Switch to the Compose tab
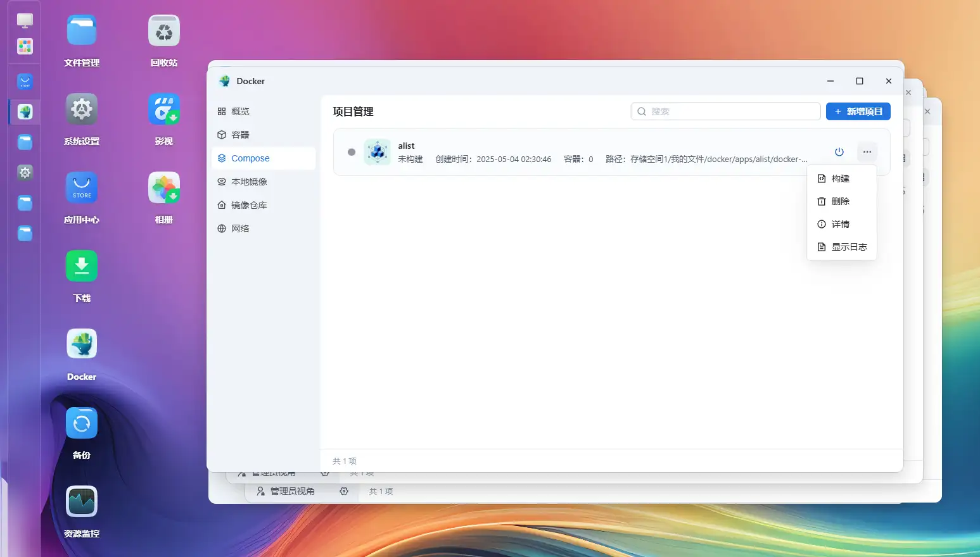The width and height of the screenshot is (980, 557). [x=250, y=158]
